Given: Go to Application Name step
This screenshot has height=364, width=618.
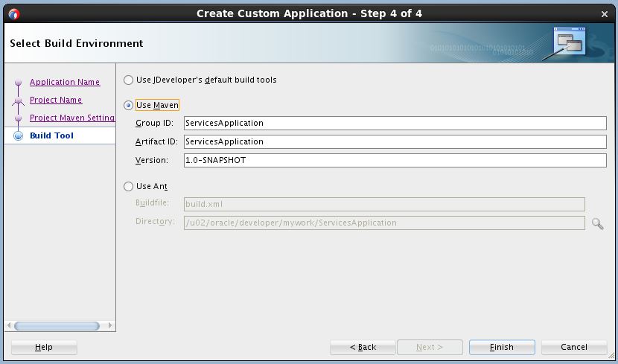Looking at the screenshot, I should point(65,82).
